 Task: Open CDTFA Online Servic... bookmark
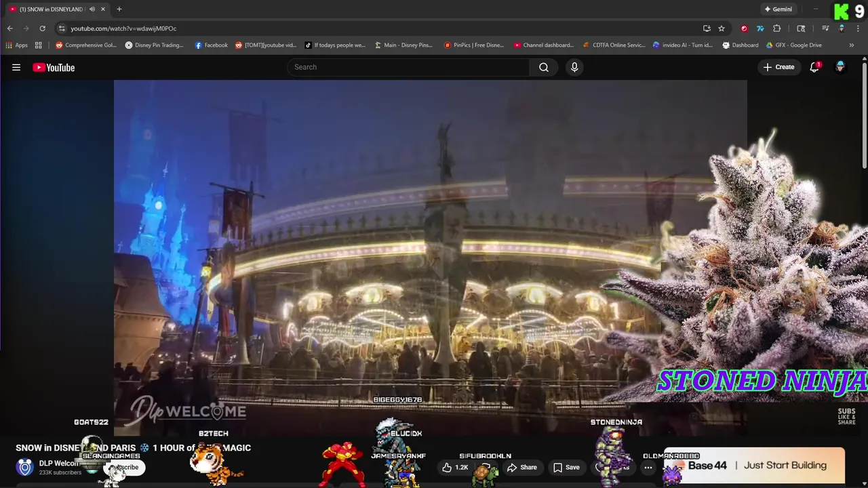pyautogui.click(x=614, y=45)
